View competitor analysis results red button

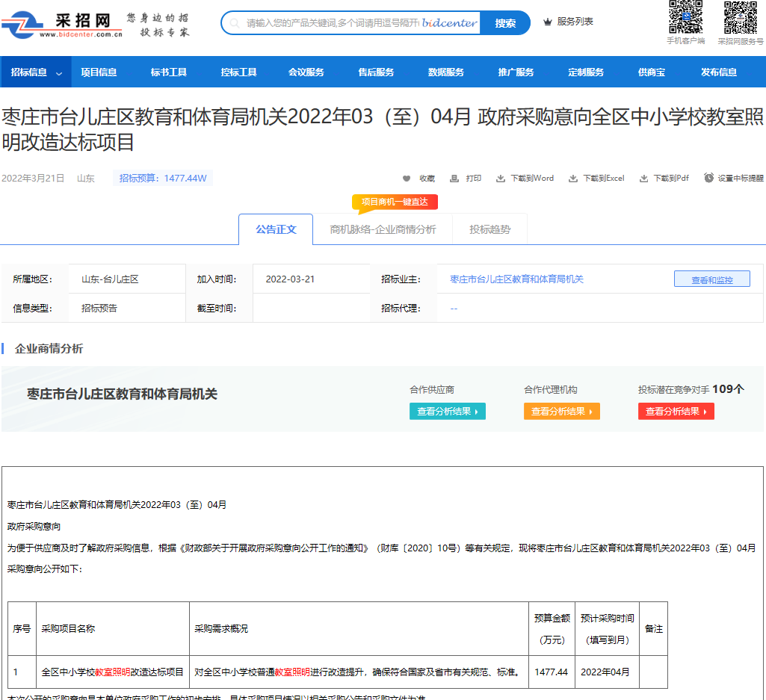[676, 412]
